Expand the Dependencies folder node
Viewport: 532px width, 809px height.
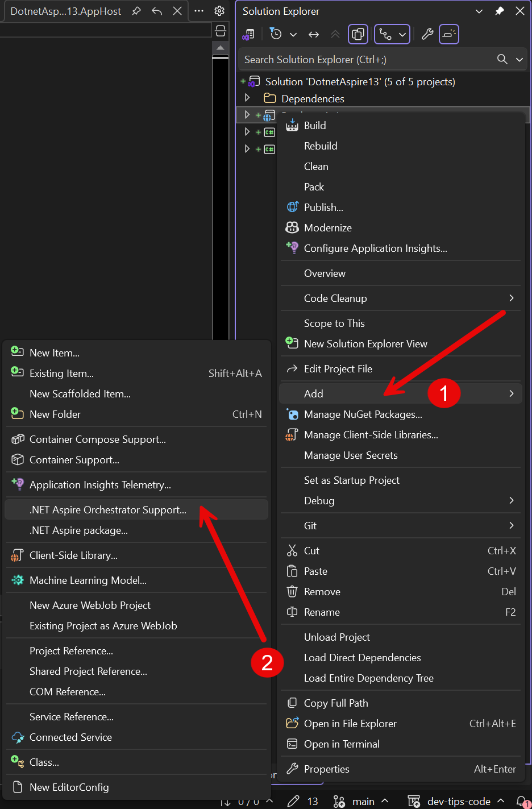247,98
